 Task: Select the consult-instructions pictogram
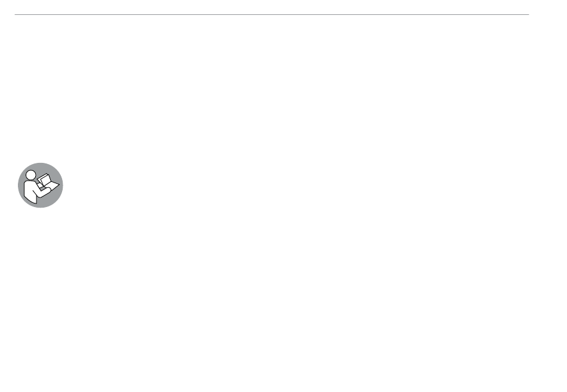click(x=41, y=185)
